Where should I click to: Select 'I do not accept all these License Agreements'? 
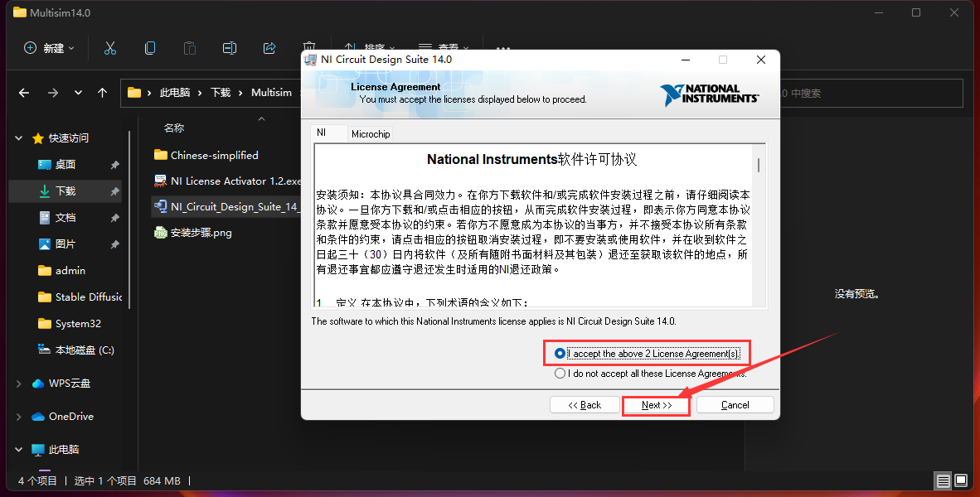(x=651, y=374)
